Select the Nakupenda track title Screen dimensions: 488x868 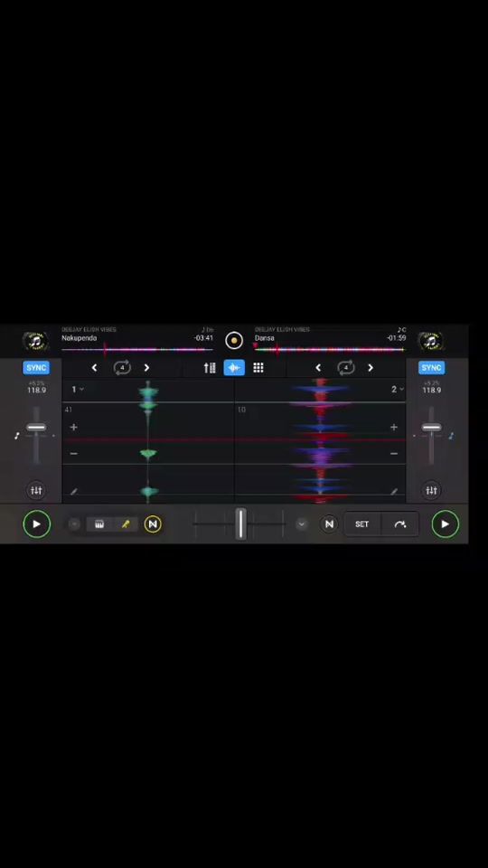[80, 338]
